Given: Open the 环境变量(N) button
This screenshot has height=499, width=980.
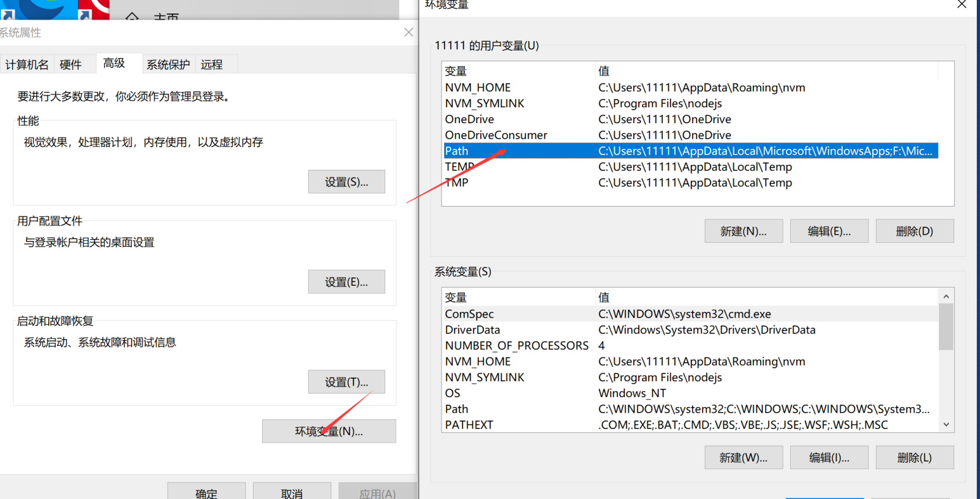Looking at the screenshot, I should (329, 431).
